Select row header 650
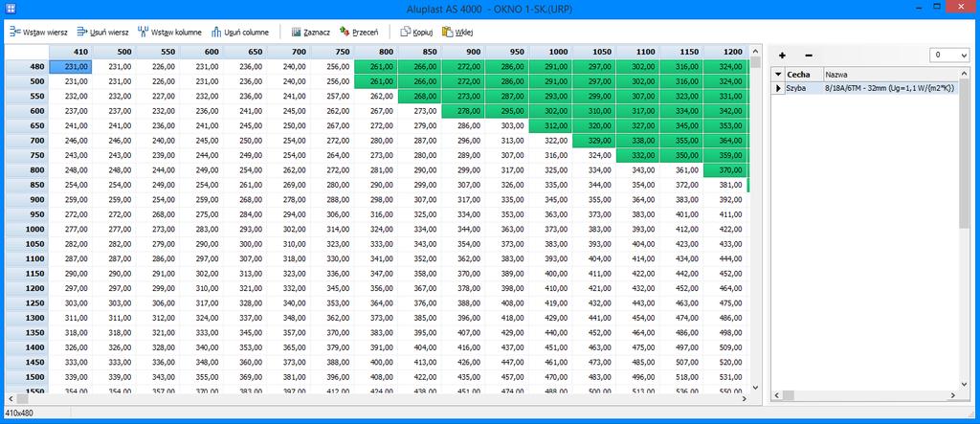 click(x=27, y=125)
